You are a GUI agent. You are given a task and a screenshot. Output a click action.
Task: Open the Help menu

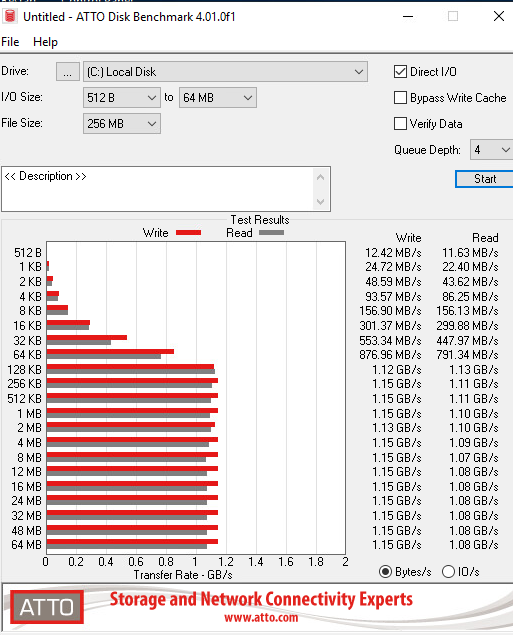pos(45,42)
